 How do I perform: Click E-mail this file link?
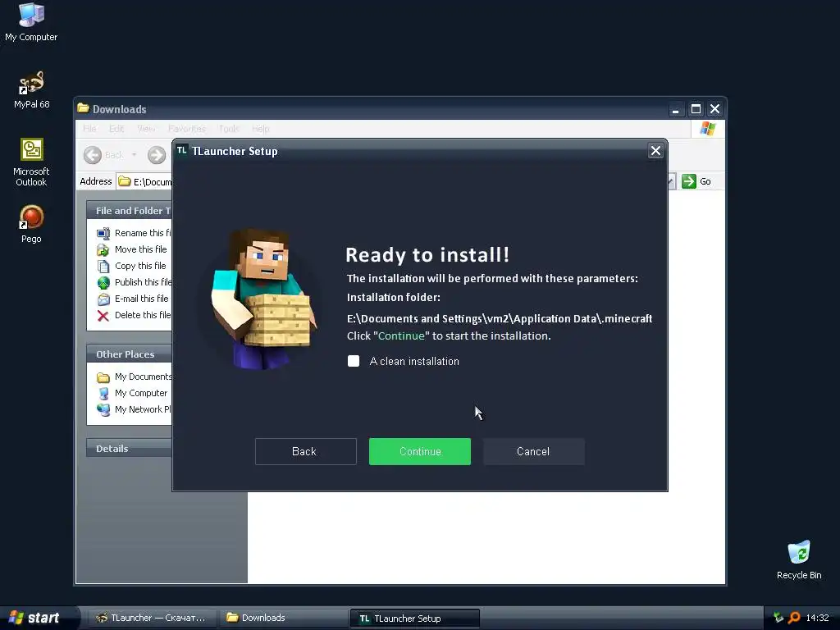coord(141,299)
